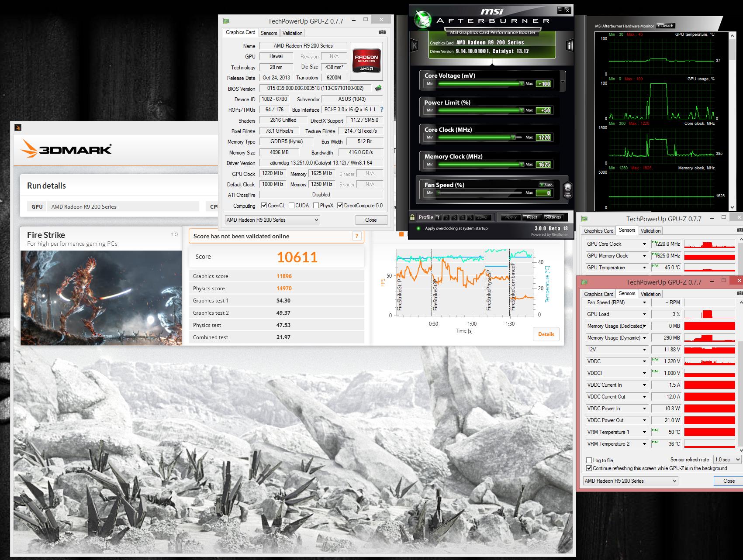Open the card dropdown in the front GPU-Z sensors window
The image size is (743, 560).
click(631, 481)
